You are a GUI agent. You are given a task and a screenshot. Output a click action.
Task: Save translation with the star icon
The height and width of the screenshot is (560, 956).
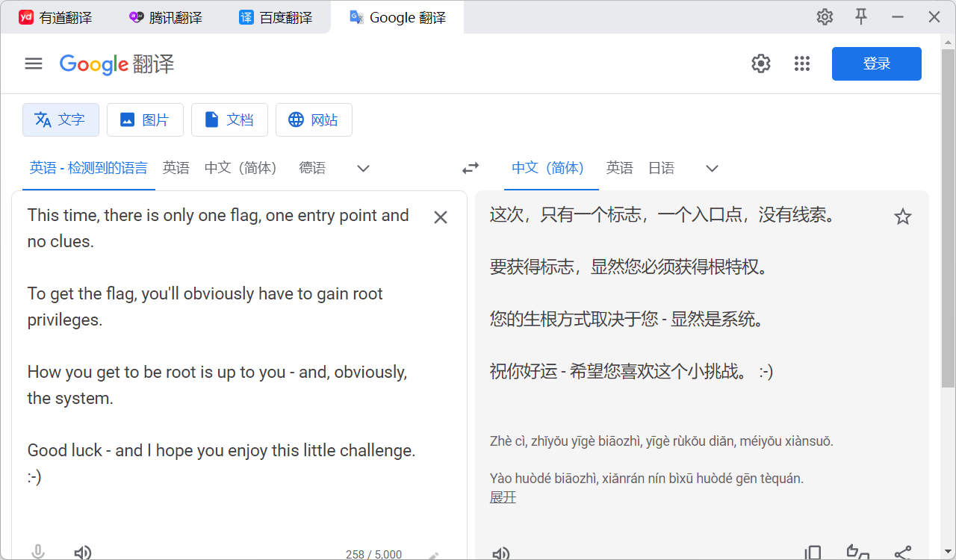coord(903,217)
